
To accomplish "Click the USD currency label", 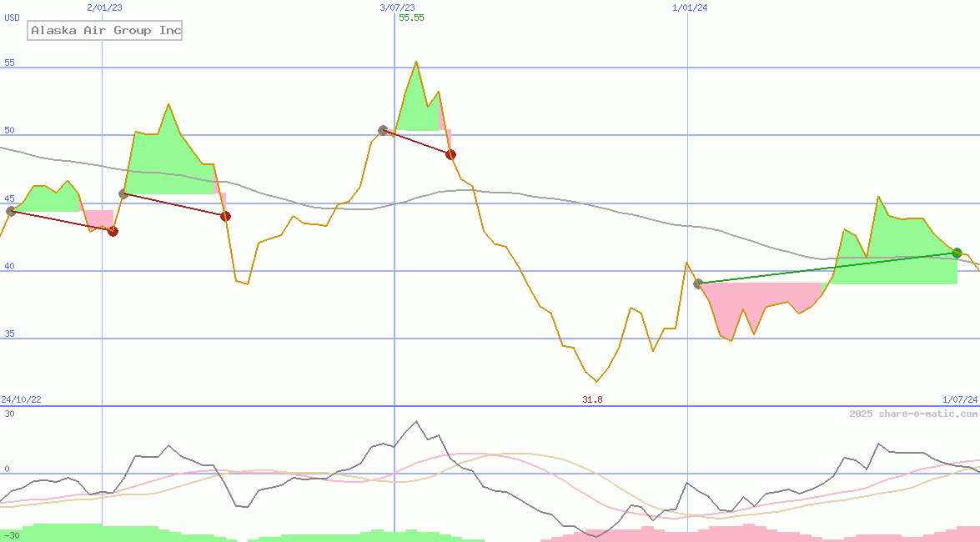I will 13,18.
